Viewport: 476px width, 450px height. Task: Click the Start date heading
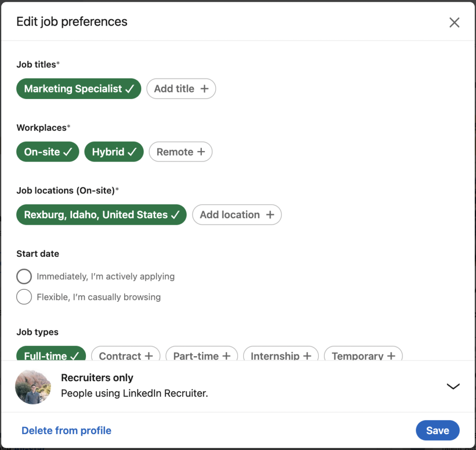coord(38,254)
